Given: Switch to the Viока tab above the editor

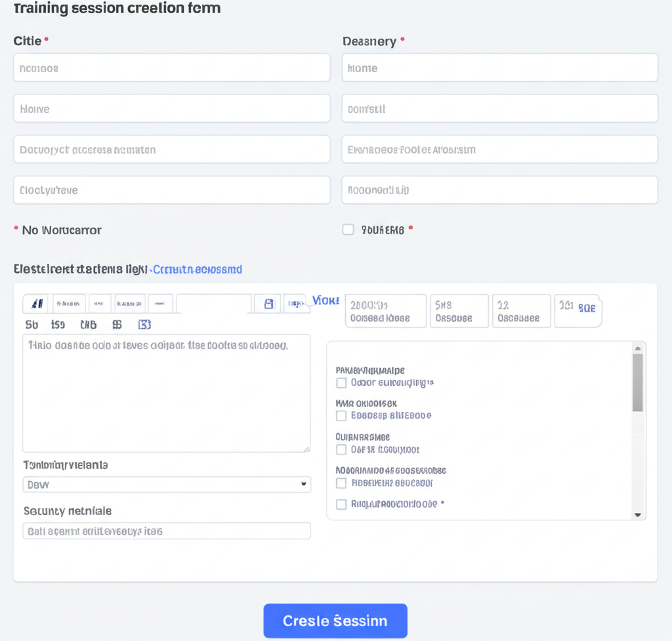Looking at the screenshot, I should (x=326, y=300).
